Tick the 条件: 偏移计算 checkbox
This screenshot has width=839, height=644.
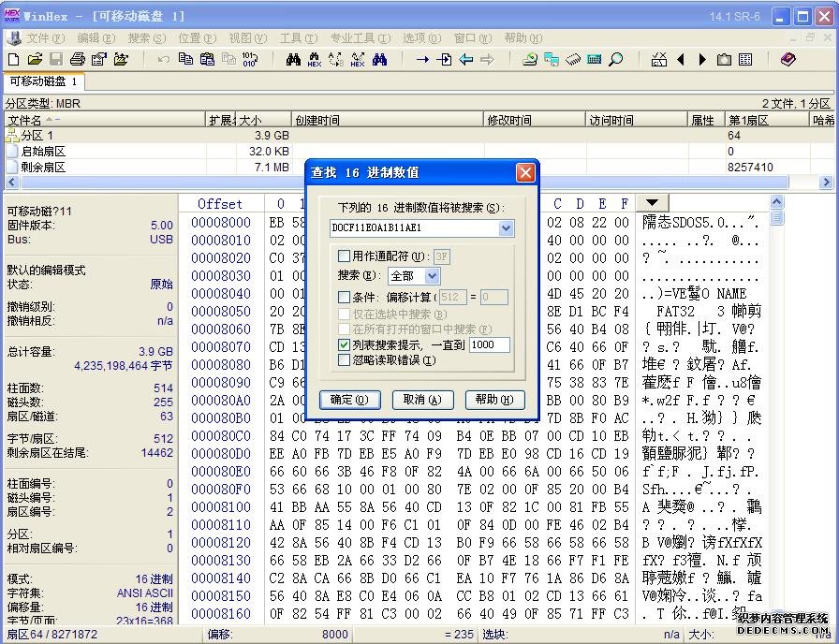click(x=344, y=297)
